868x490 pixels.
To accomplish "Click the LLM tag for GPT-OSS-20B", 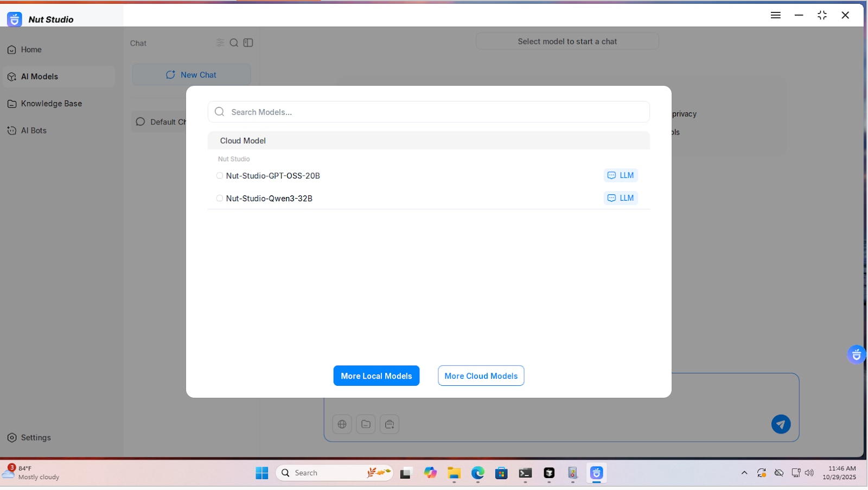I will [621, 176].
